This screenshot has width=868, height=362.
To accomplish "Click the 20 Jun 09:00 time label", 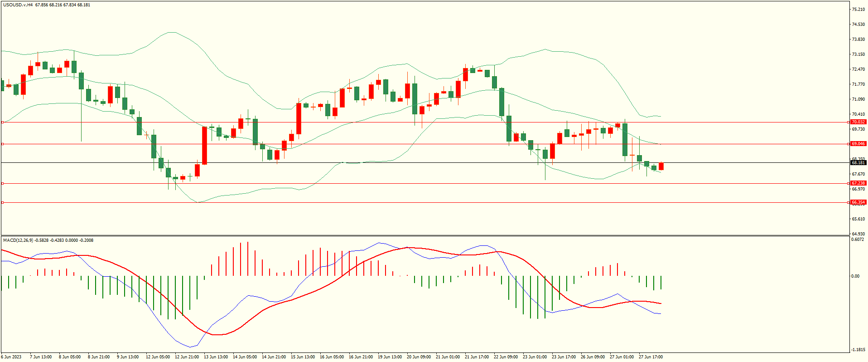I will click(419, 357).
